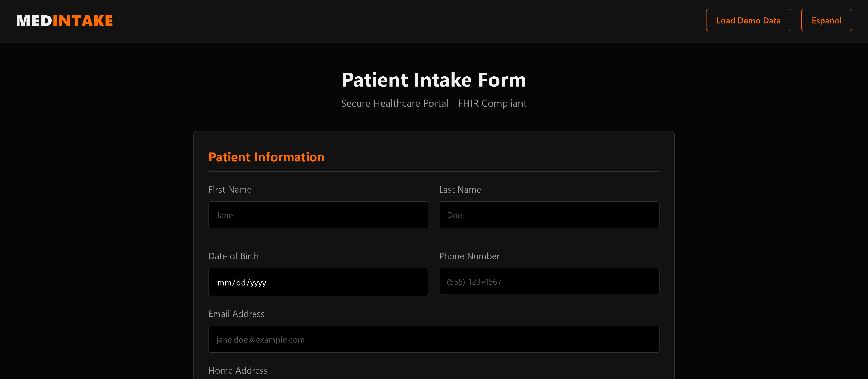This screenshot has width=868, height=379.
Task: Click inside the First Name field
Action: (318, 214)
